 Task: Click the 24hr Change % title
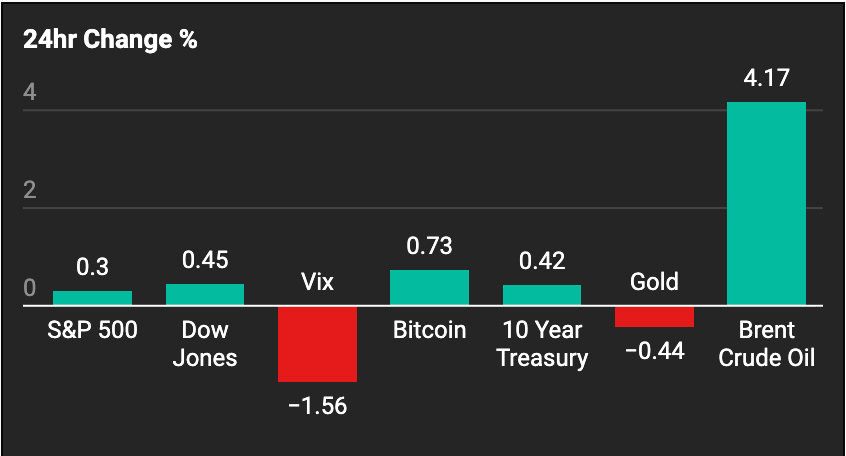pyautogui.click(x=110, y=39)
